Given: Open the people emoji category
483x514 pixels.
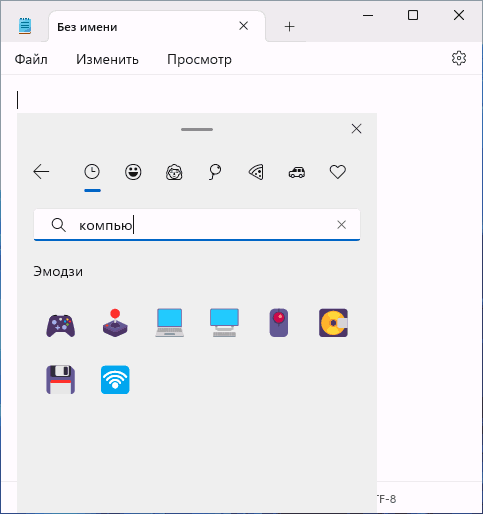Looking at the screenshot, I should (174, 172).
